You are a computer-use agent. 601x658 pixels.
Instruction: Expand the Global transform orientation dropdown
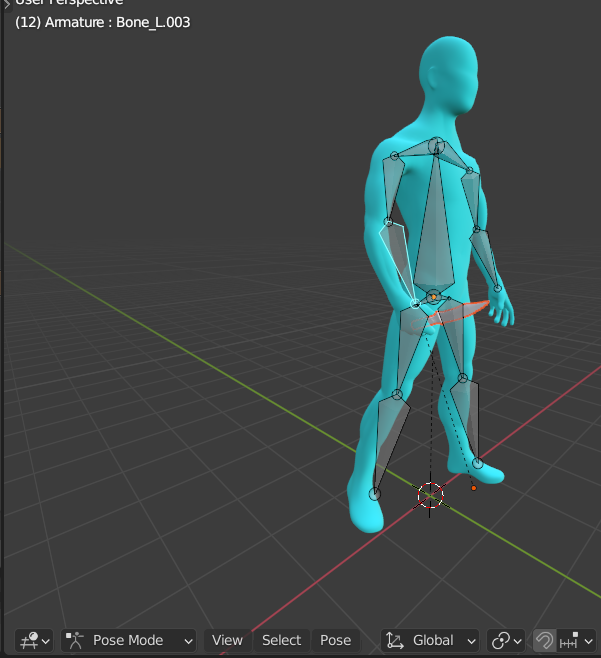[432, 640]
